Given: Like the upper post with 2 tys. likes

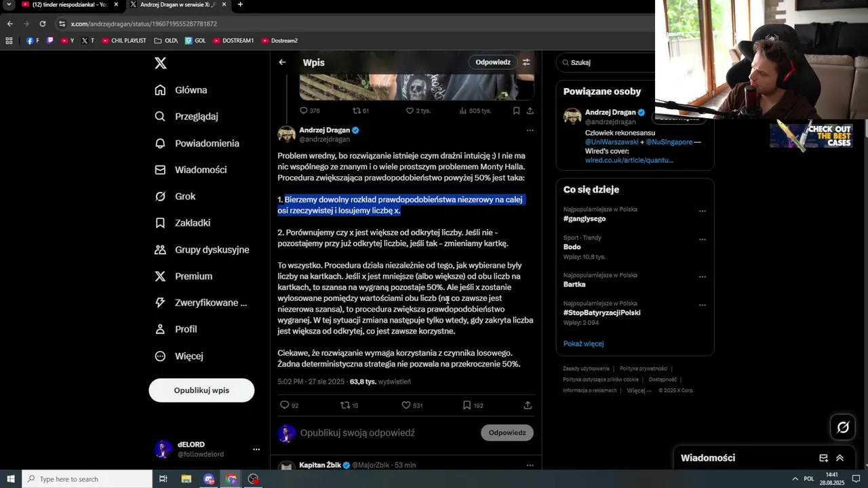Looking at the screenshot, I should pyautogui.click(x=410, y=110).
